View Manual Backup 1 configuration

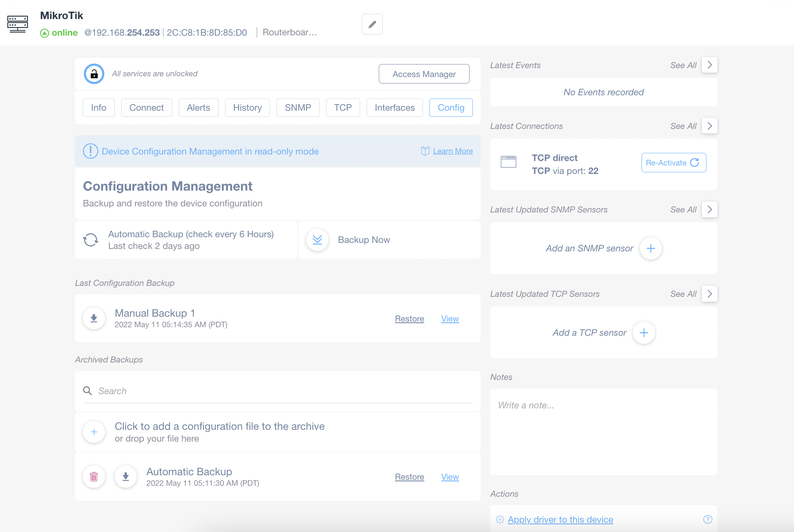(450, 319)
